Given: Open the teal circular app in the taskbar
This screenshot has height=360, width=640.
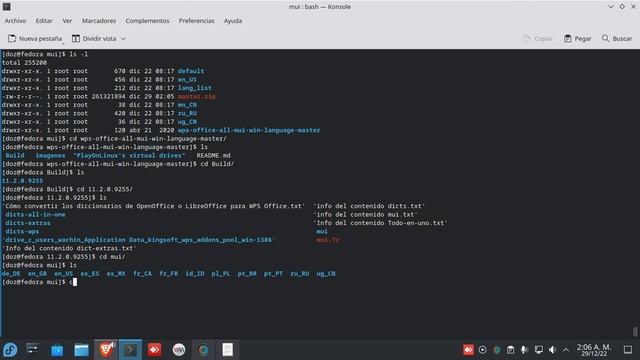Looking at the screenshot, I should click(203, 350).
